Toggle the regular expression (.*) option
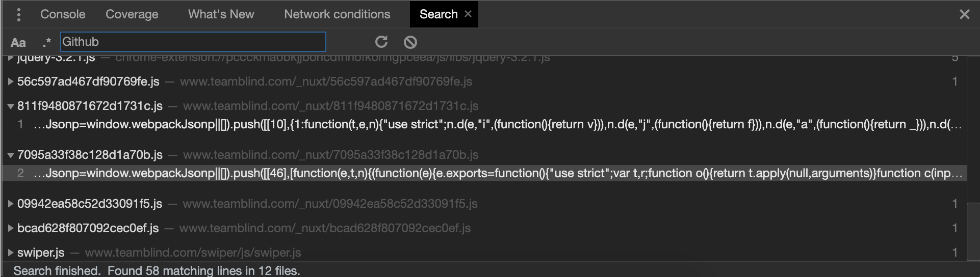Image resolution: width=980 pixels, height=277 pixels. click(x=46, y=42)
